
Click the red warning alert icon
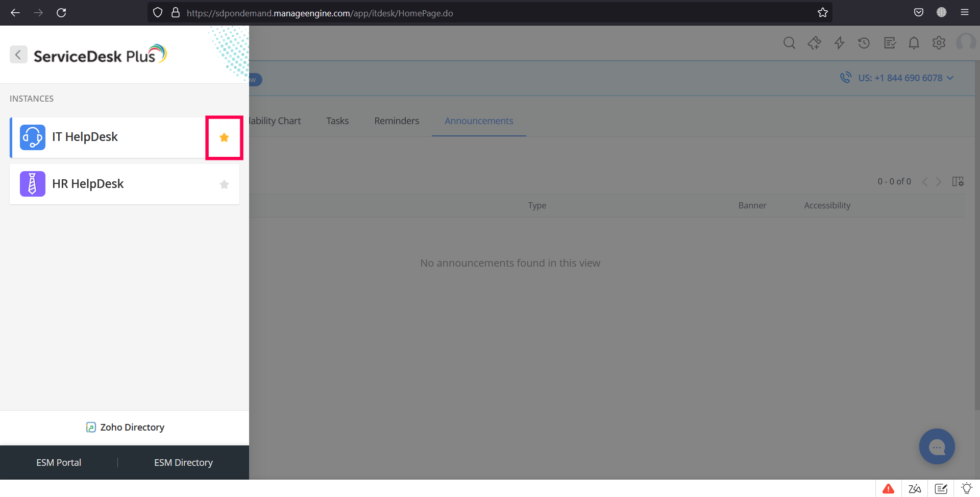pyautogui.click(x=889, y=489)
